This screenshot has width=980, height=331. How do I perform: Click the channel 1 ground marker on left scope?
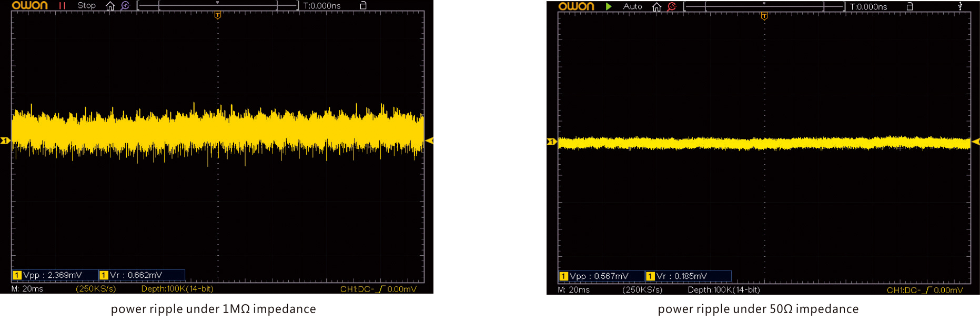coord(5,141)
